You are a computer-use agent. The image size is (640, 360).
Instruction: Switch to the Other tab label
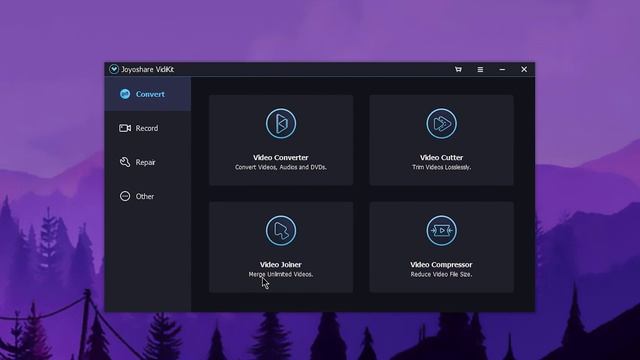pos(145,196)
